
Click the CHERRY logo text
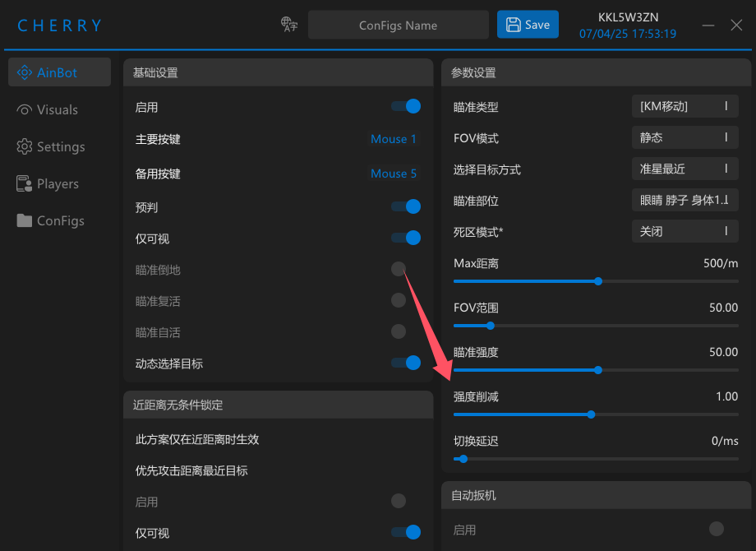click(x=60, y=25)
